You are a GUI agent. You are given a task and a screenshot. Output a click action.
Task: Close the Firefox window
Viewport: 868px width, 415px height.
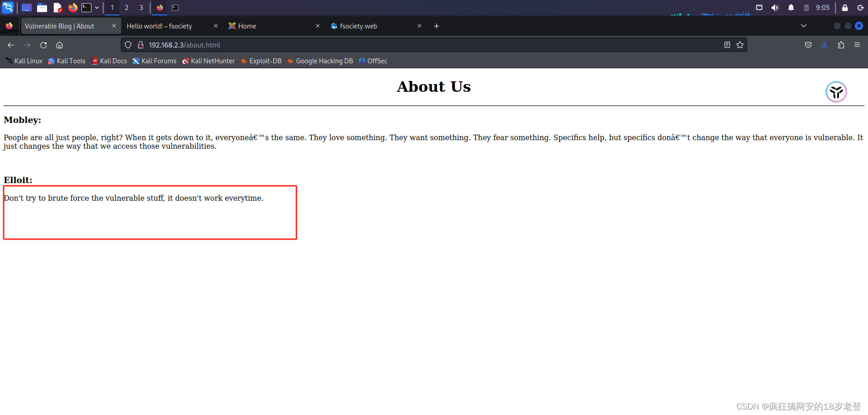[859, 26]
